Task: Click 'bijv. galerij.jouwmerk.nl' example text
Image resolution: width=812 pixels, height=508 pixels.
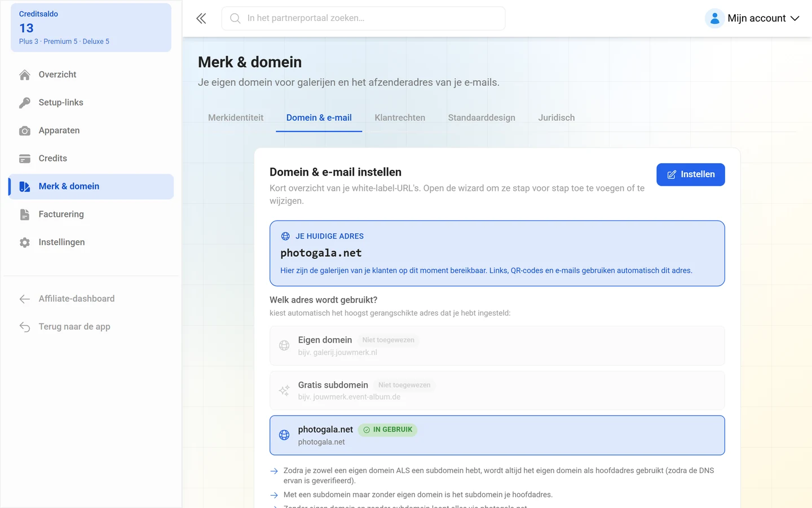Action: point(338,352)
